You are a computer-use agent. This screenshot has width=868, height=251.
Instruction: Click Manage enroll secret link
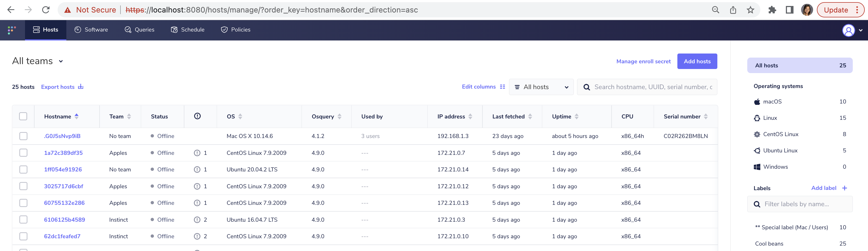point(644,61)
